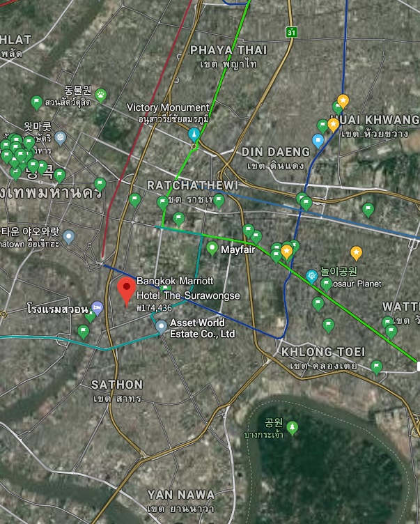
Task: Click the PHAYA THAI district label
Action: [228, 50]
